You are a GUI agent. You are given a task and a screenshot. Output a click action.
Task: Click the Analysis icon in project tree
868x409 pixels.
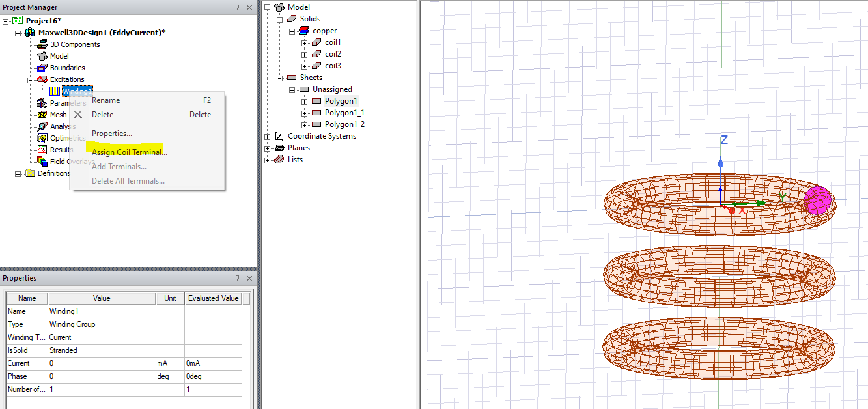(42, 126)
